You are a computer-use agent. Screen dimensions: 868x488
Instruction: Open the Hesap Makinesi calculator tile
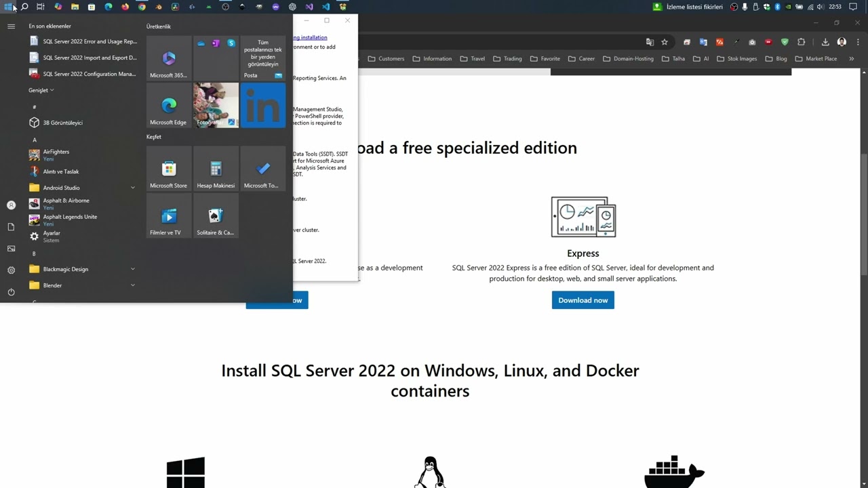(x=216, y=169)
